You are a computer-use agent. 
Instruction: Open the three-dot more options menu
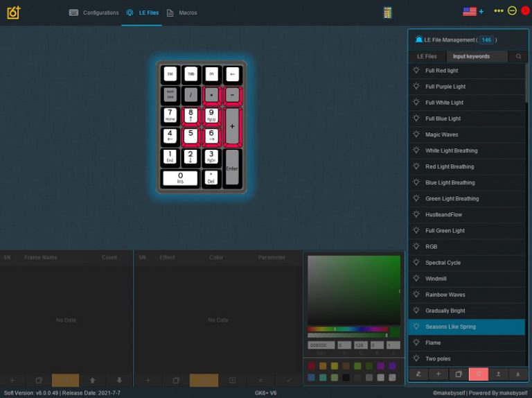point(498,11)
